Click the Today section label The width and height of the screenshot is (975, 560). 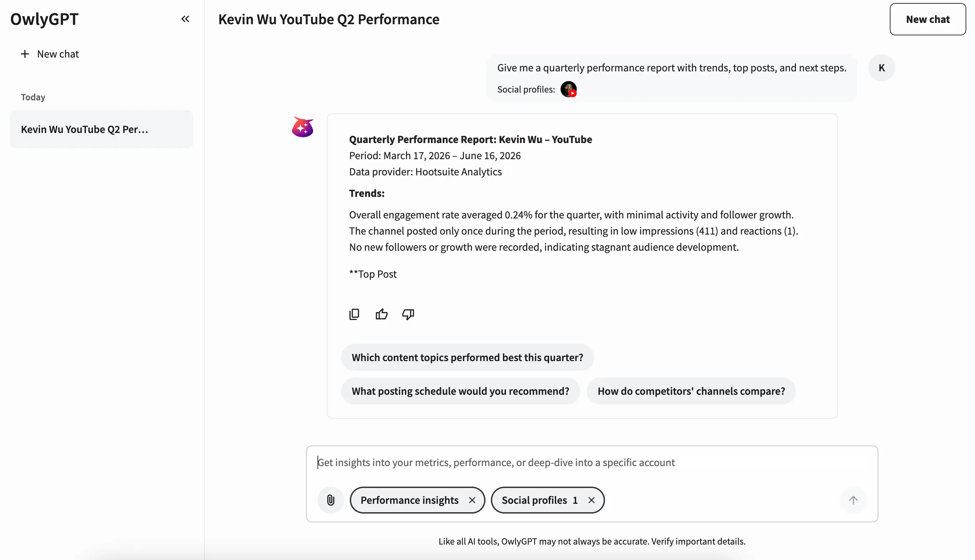point(33,97)
